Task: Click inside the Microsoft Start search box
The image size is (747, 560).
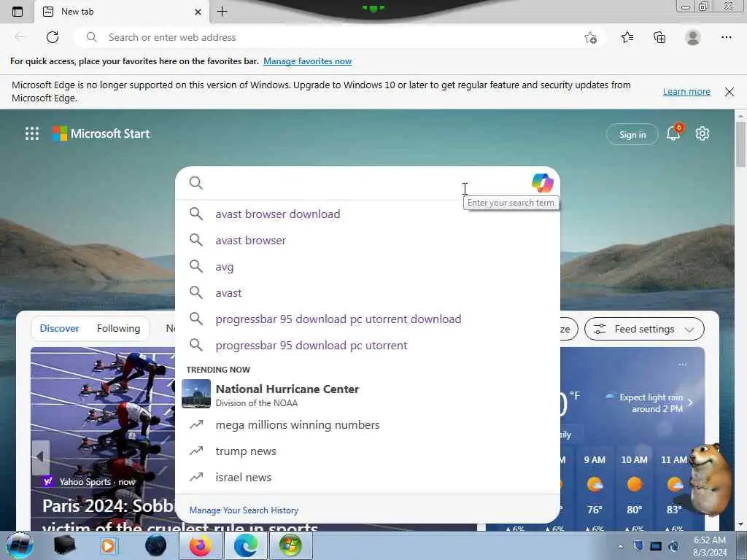Action: pyautogui.click(x=367, y=183)
